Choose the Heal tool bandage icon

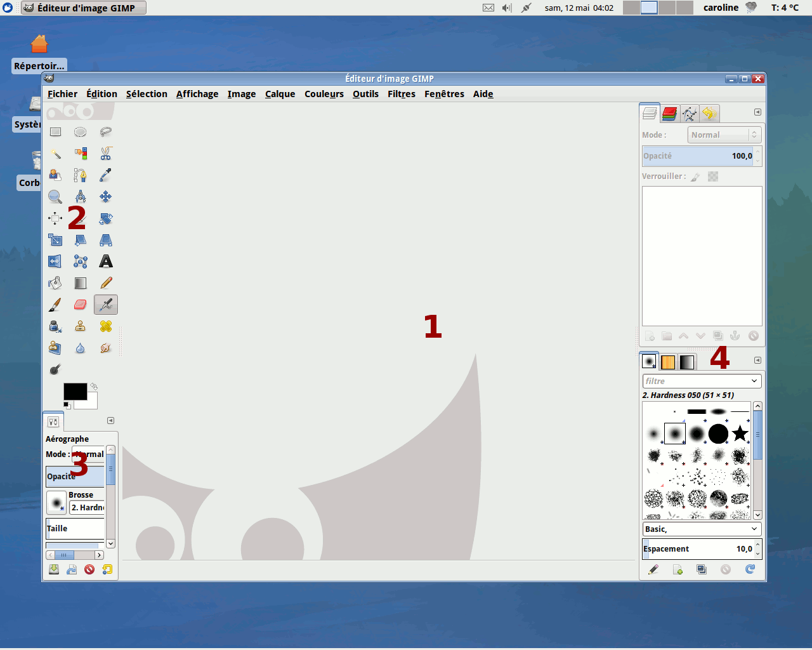pyautogui.click(x=106, y=326)
